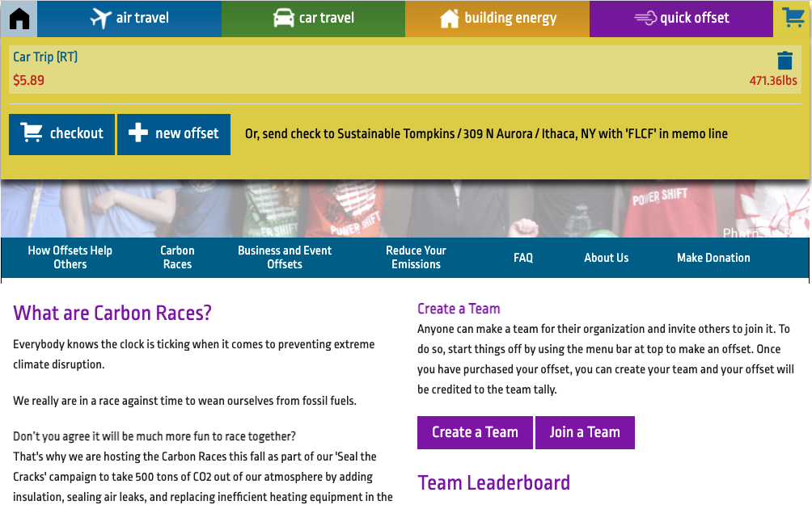This screenshot has height=505, width=812.
Task: Open the Carbon Races menu item
Action: pyautogui.click(x=178, y=257)
